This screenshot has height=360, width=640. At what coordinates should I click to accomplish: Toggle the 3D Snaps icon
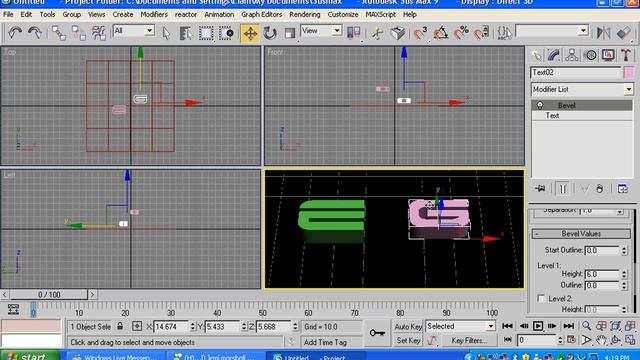(x=420, y=33)
